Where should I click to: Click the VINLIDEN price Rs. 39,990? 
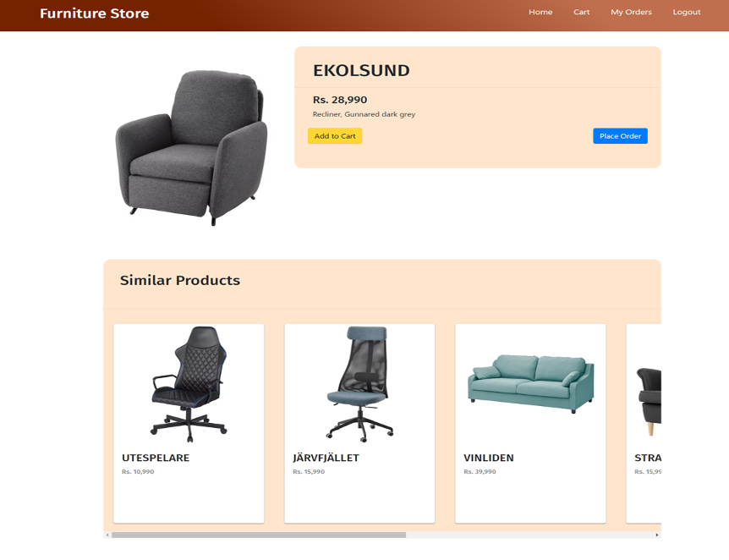click(480, 472)
